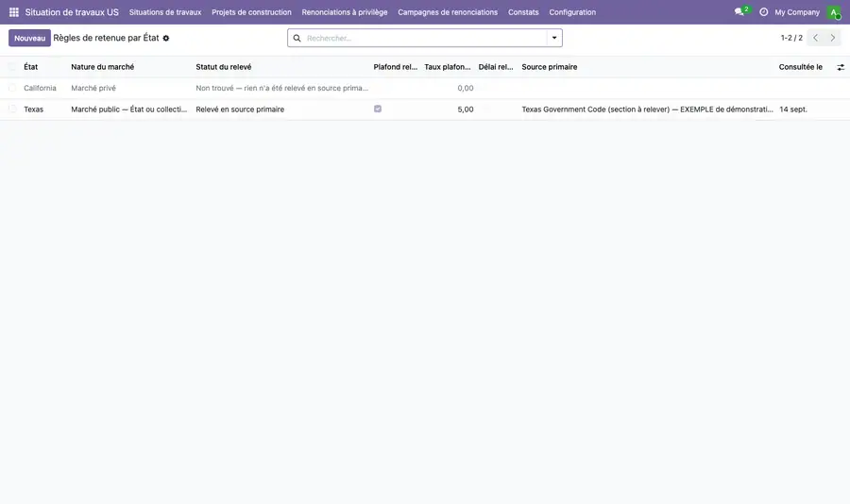Go to the previous page arrow

815,38
